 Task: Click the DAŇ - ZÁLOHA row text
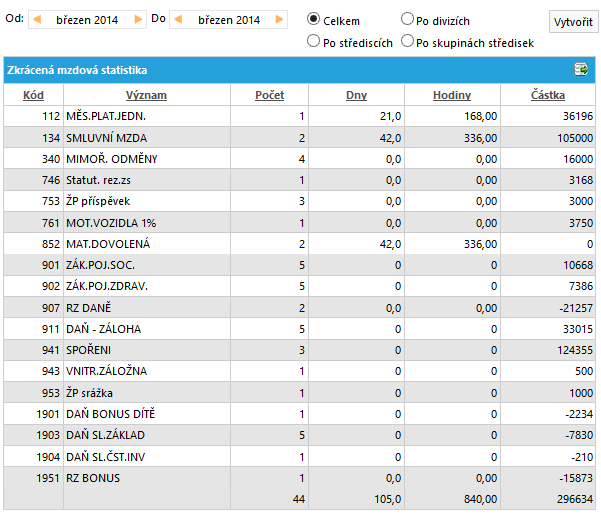coord(103,329)
